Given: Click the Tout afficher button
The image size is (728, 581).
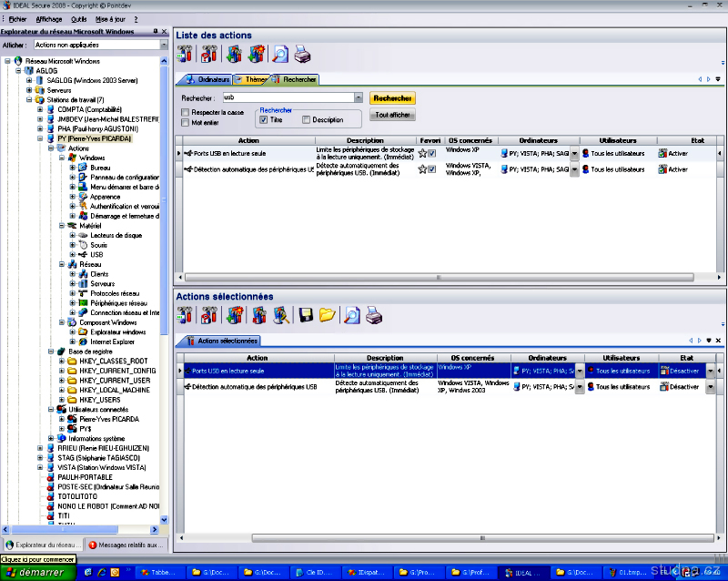Looking at the screenshot, I should pyautogui.click(x=393, y=116).
